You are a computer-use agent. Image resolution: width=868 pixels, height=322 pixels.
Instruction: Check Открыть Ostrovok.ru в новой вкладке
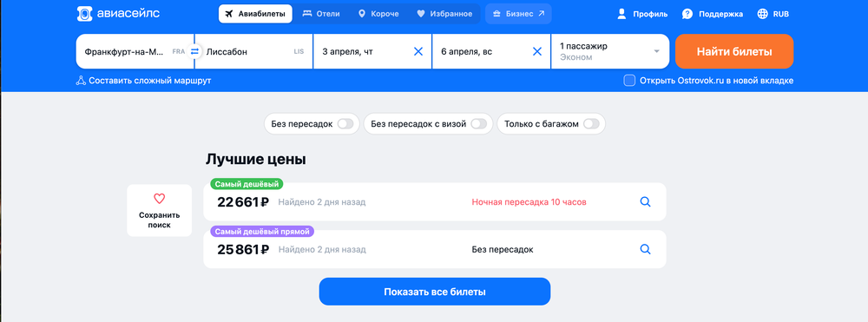pos(629,81)
